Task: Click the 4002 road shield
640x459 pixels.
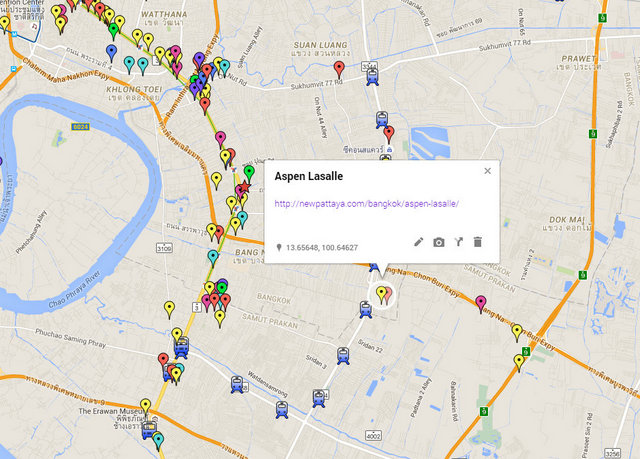Action: point(373,435)
